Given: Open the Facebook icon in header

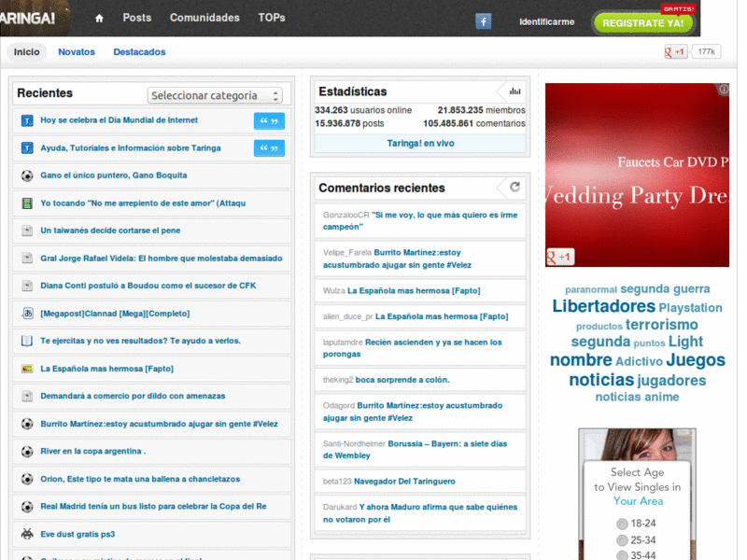Looking at the screenshot, I should coord(483,21).
